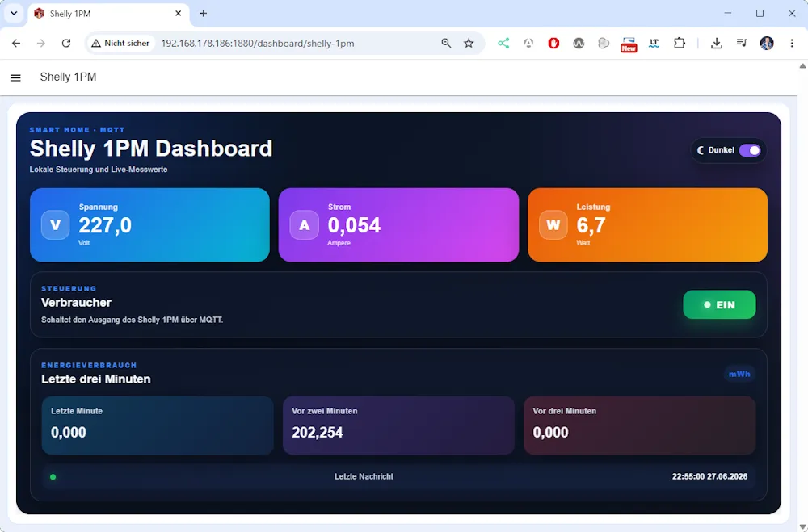Switch off the consumer with EIN button
The width and height of the screenshot is (808, 532).
719,305
